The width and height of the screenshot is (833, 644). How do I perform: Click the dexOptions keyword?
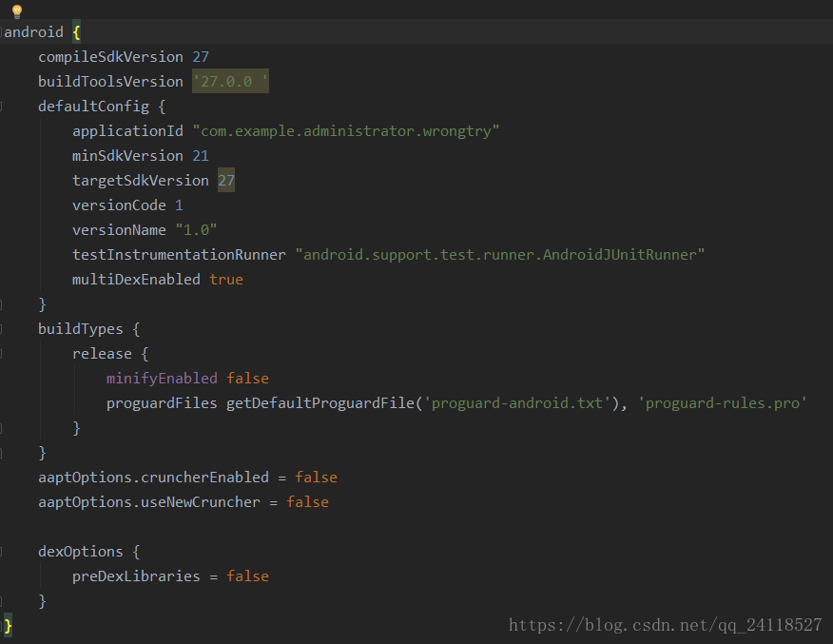81,552
